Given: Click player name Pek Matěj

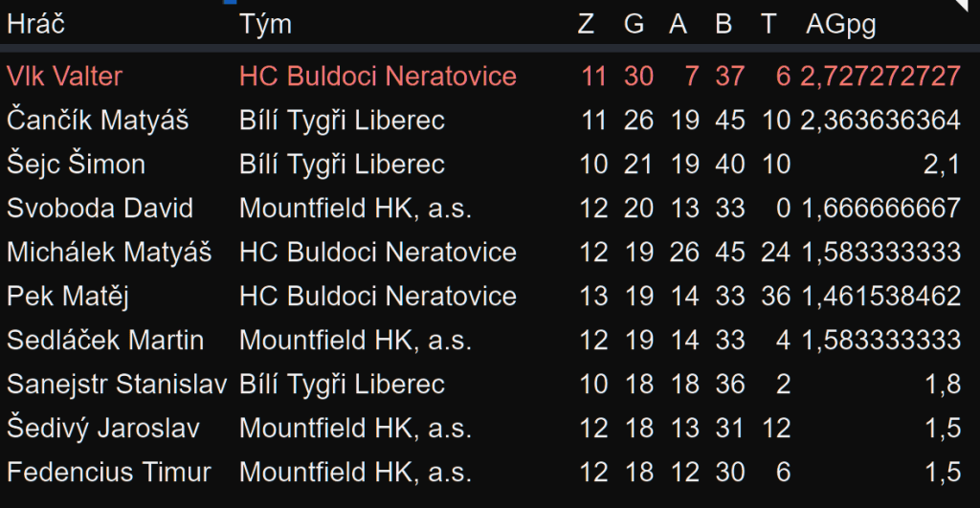Looking at the screenshot, I should pyautogui.click(x=67, y=297).
